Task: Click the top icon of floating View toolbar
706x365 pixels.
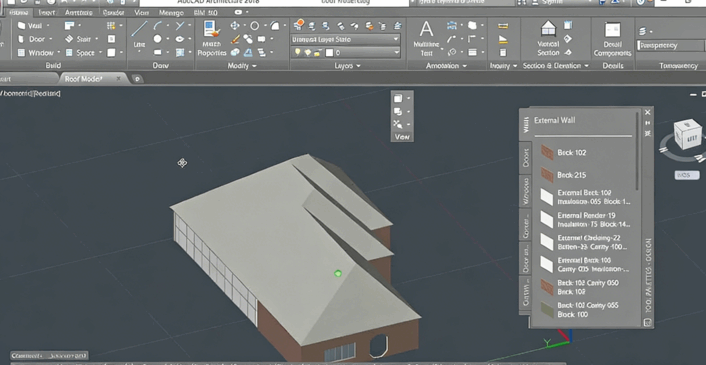Action: click(x=398, y=98)
